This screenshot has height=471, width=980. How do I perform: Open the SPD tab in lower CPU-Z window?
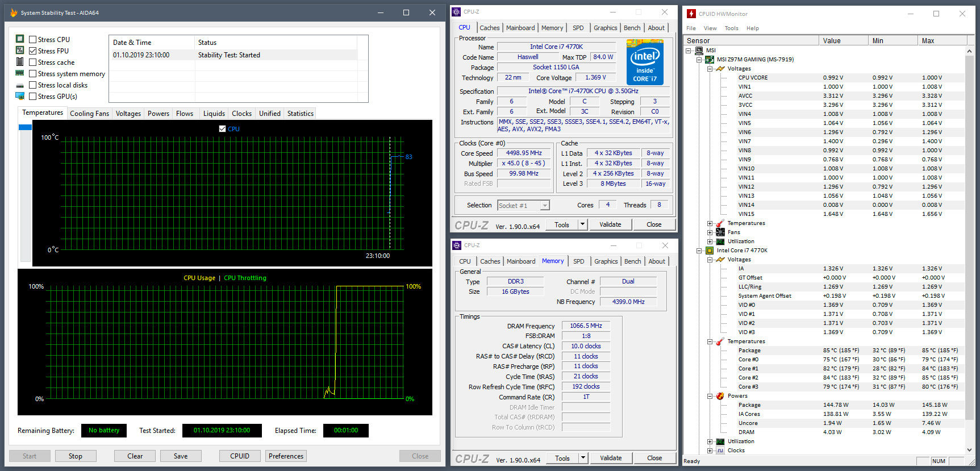pos(578,261)
